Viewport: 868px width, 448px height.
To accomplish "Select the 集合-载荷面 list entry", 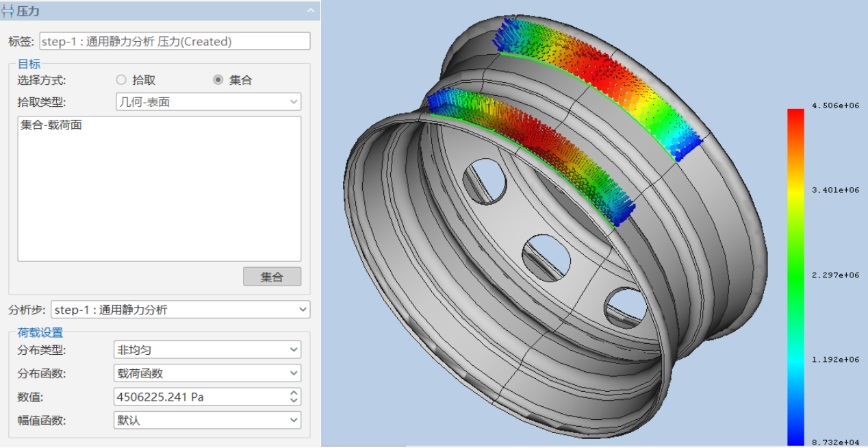I will point(51,125).
